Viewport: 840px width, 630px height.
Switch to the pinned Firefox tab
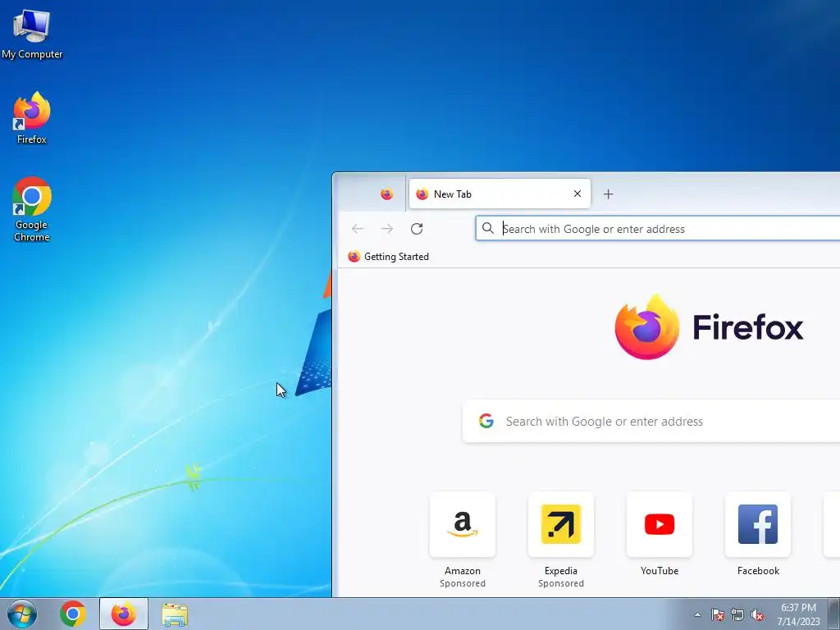click(386, 194)
